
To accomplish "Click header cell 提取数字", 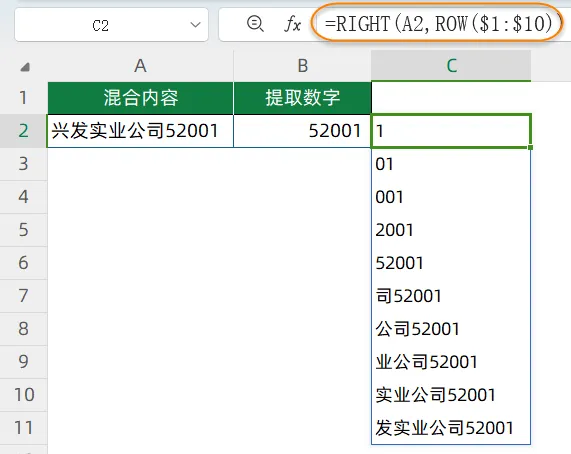I will 302,98.
